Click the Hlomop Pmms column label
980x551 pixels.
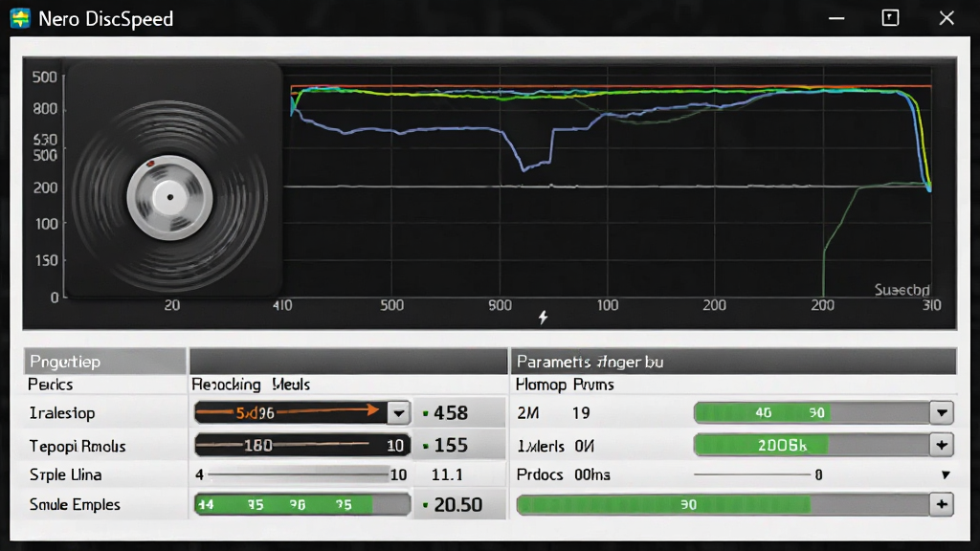[x=565, y=385]
